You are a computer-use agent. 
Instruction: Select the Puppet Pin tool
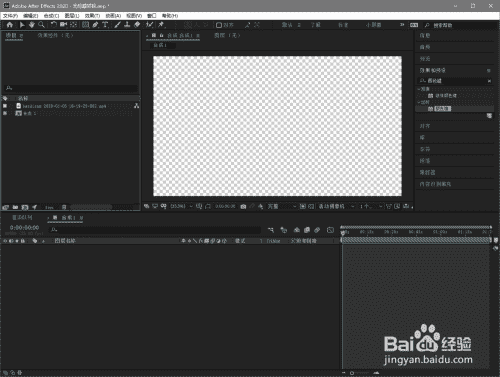(x=161, y=25)
